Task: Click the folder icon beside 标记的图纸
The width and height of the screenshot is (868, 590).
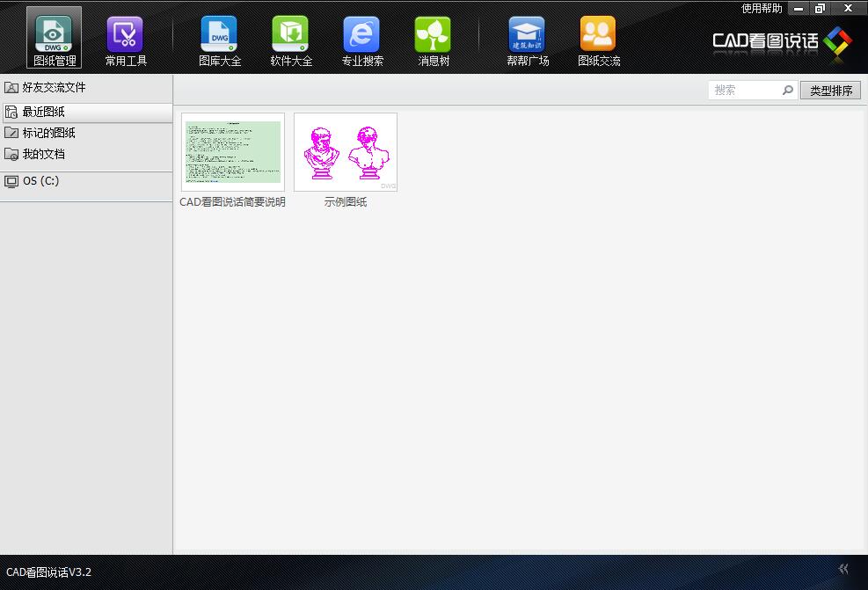Action: click(11, 133)
